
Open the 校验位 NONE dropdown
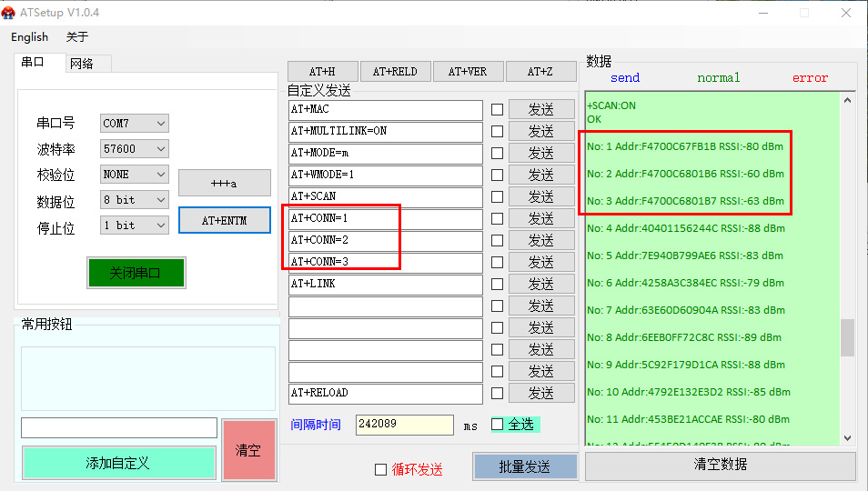pyautogui.click(x=135, y=174)
